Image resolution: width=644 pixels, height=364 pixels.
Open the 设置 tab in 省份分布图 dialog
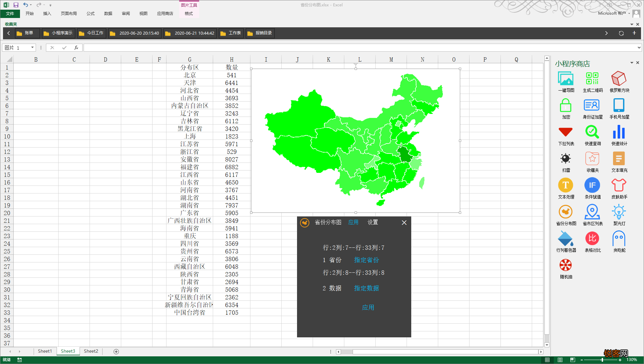pyautogui.click(x=373, y=222)
